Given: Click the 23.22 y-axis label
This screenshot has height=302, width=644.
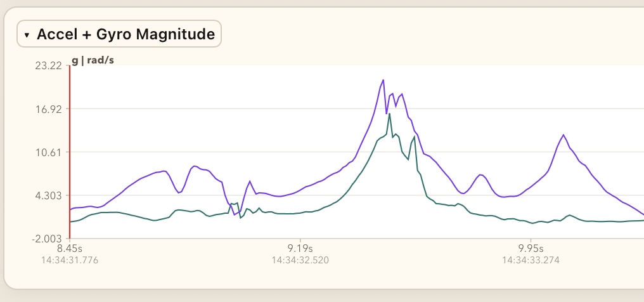Looking at the screenshot, I should coord(48,65).
